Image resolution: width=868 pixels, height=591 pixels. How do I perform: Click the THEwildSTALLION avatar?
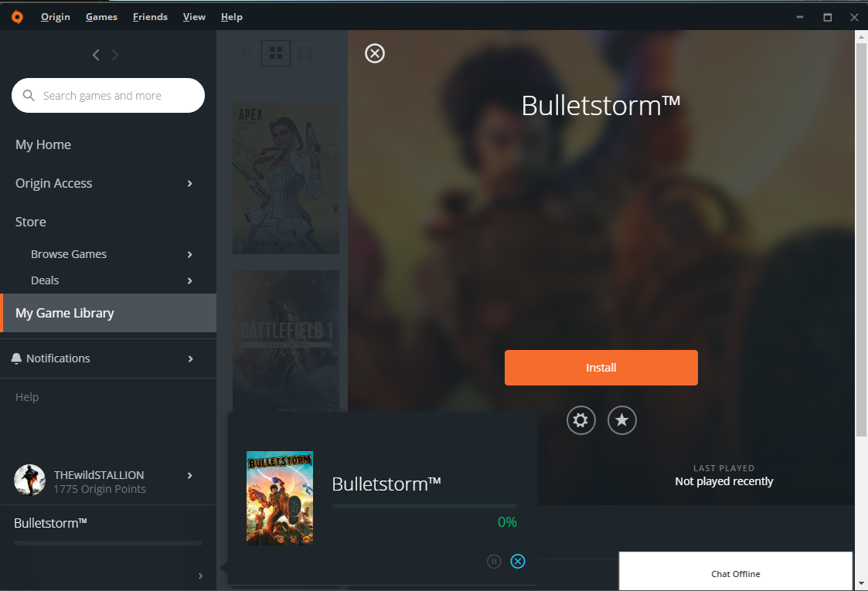pyautogui.click(x=29, y=480)
